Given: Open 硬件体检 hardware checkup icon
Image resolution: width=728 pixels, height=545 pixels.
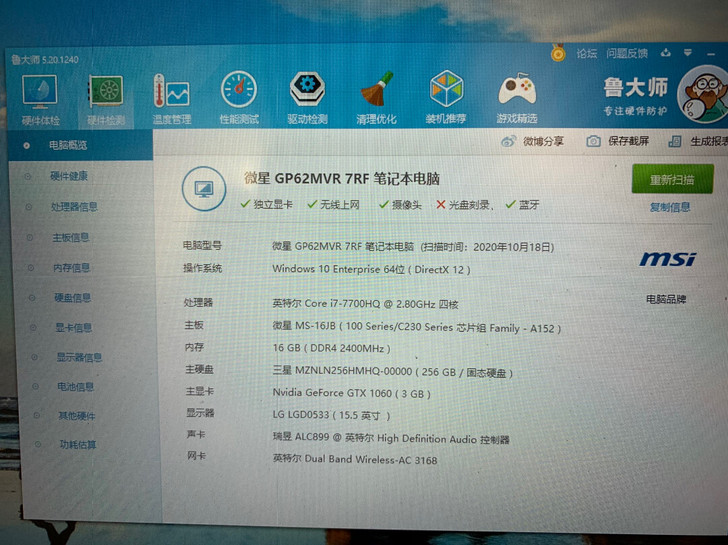Looking at the screenshot, I should (40, 100).
